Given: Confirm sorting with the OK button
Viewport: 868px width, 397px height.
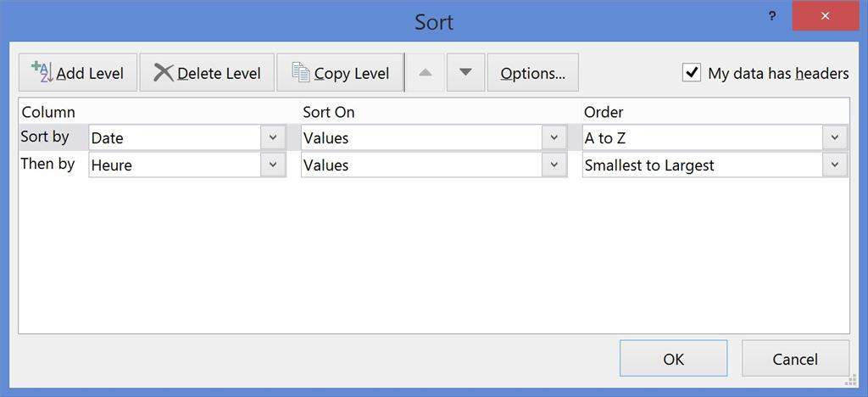Looking at the screenshot, I should click(673, 359).
